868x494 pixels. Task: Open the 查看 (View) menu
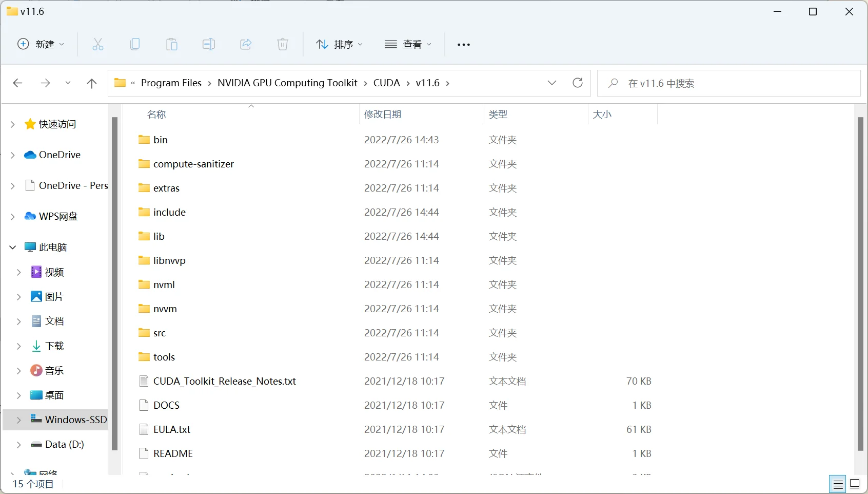[408, 45]
